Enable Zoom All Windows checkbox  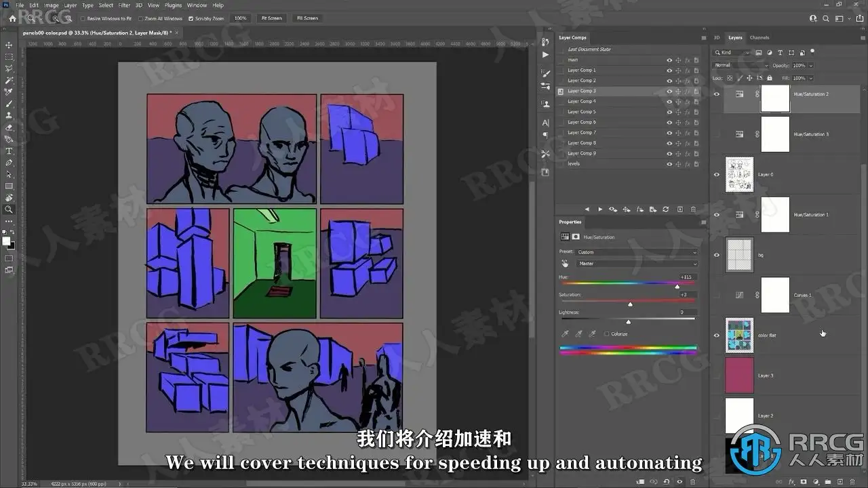(x=140, y=18)
